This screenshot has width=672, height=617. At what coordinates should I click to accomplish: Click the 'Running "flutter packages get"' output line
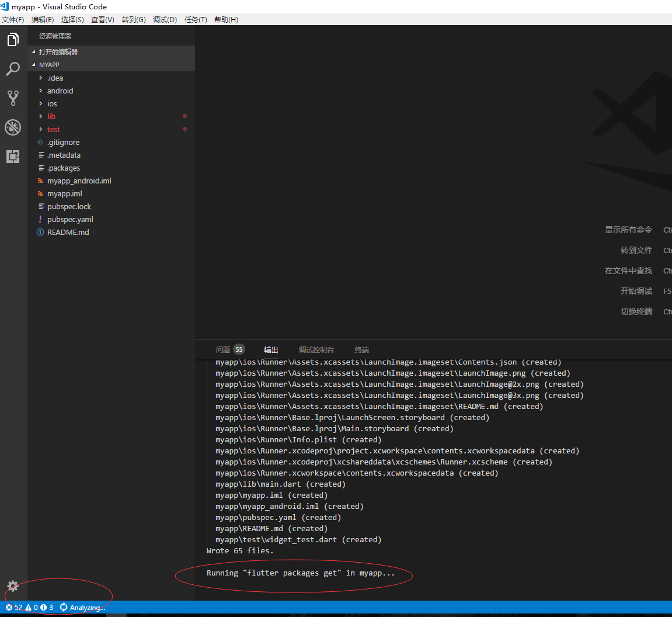click(301, 573)
